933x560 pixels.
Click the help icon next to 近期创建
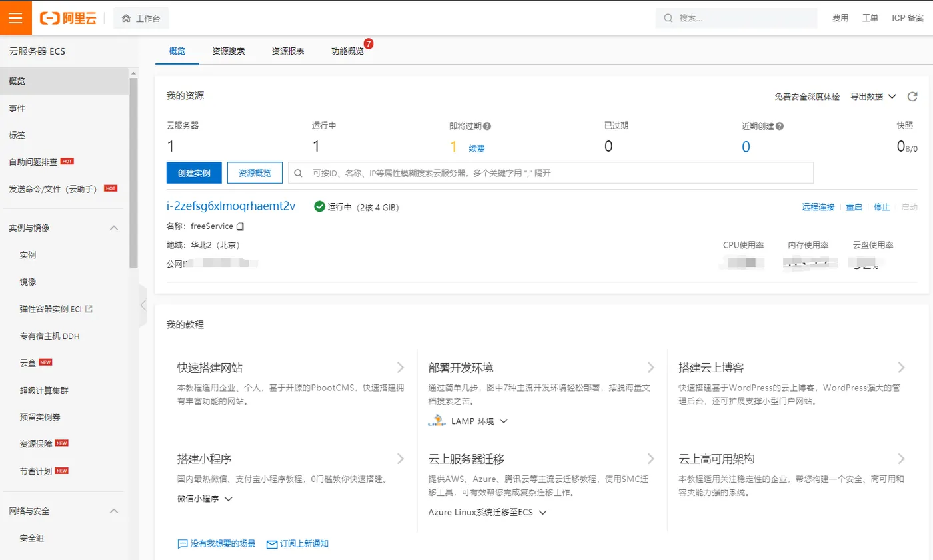click(x=780, y=126)
